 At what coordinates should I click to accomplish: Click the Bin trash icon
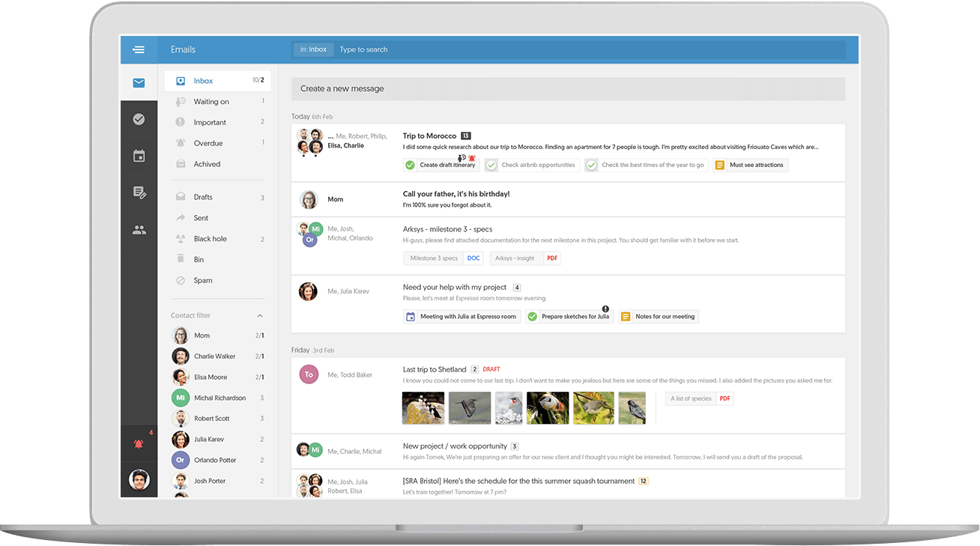pos(181,259)
